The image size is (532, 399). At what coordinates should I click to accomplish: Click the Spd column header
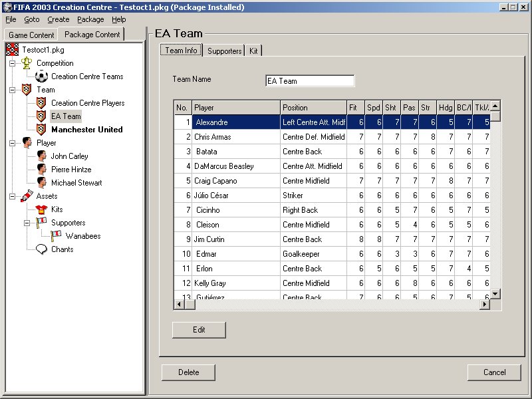click(374, 108)
